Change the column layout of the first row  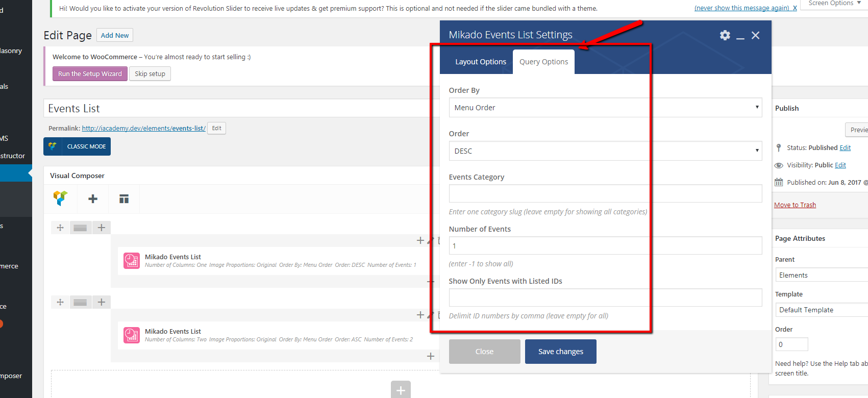tap(80, 228)
